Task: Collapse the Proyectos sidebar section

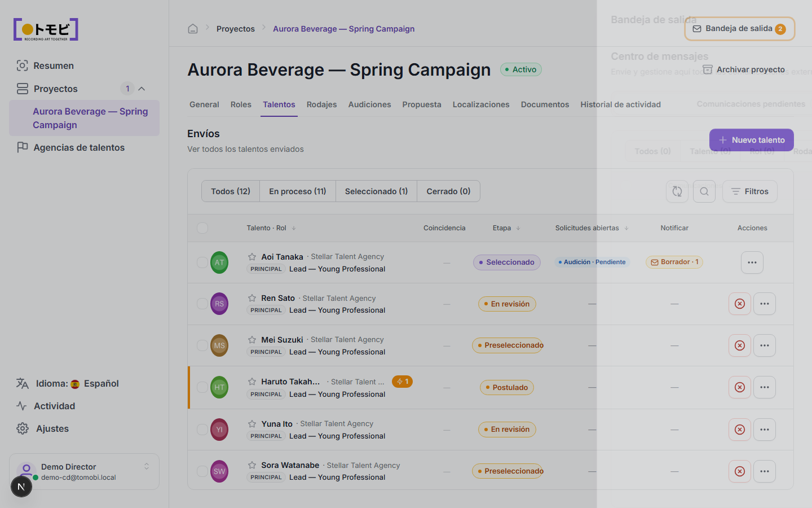Action: coord(142,89)
